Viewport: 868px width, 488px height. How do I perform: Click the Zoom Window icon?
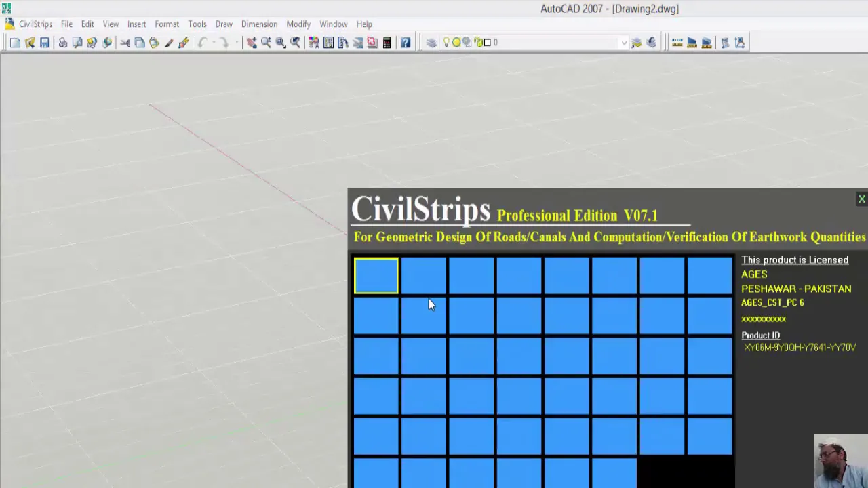[281, 43]
